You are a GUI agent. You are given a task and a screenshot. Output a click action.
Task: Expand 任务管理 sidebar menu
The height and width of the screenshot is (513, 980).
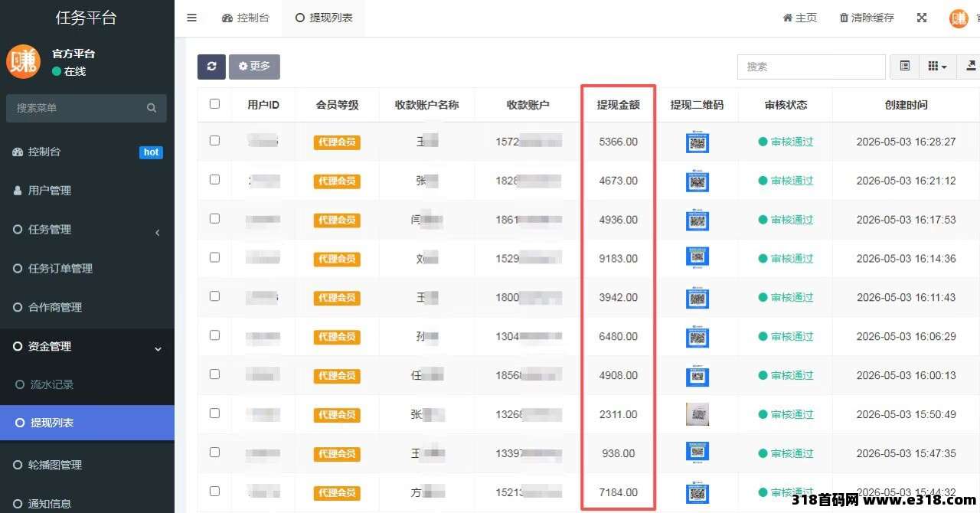(87, 230)
